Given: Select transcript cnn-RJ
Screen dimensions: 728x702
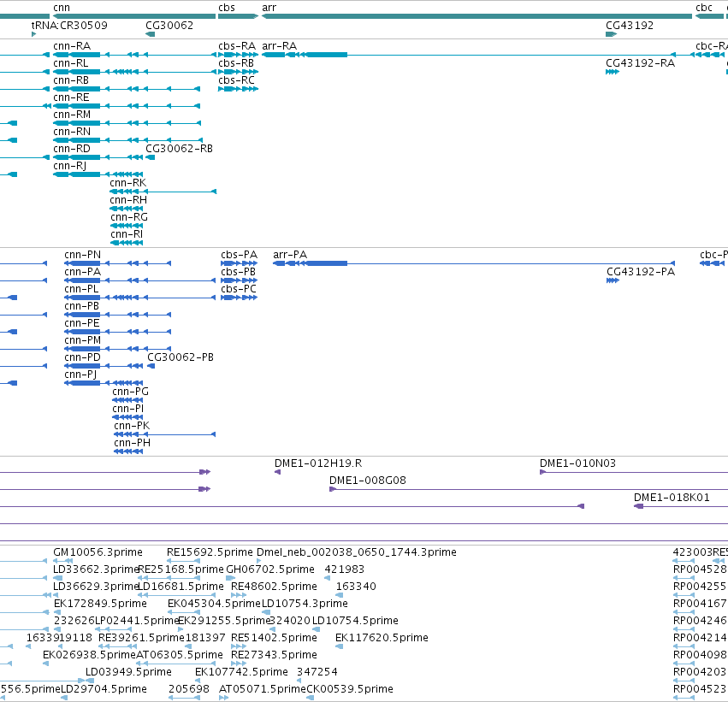Looking at the screenshot, I should tap(70, 166).
